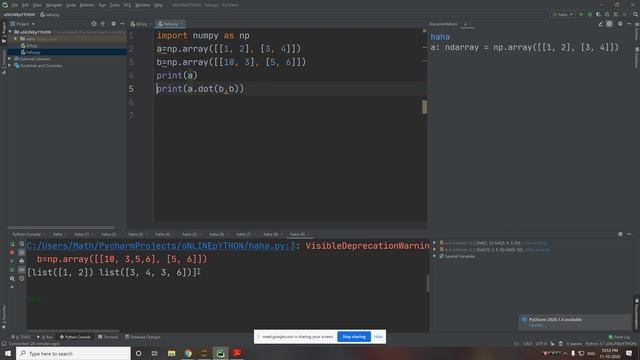Screen dimensions: 640x360
Task: Execute current statement in console toolbar
Action: [12, 261]
